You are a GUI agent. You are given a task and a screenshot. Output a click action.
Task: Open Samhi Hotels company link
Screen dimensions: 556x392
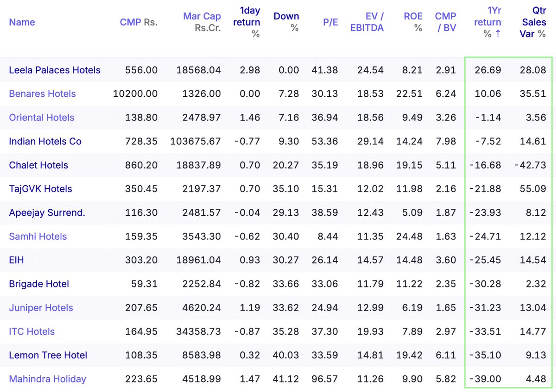[38, 236]
